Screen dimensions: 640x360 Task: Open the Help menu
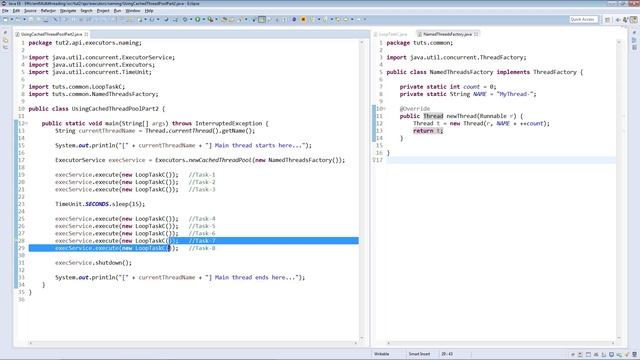pyautogui.click(x=149, y=11)
